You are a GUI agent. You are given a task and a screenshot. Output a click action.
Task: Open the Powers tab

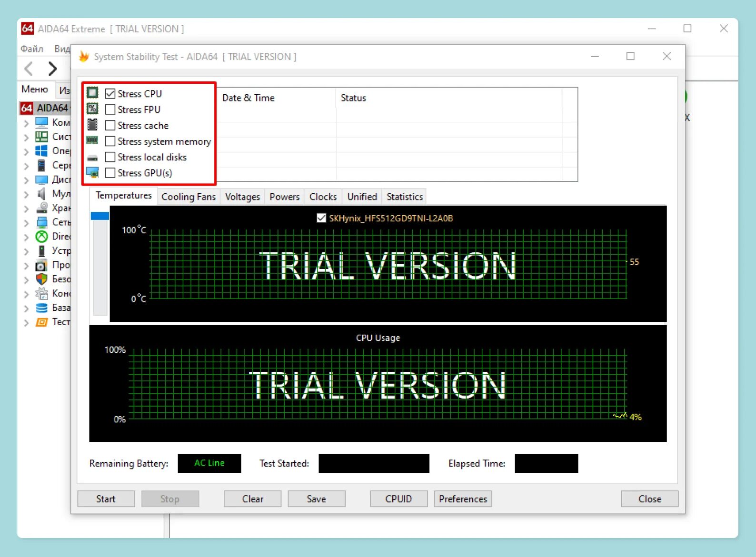pos(285,197)
